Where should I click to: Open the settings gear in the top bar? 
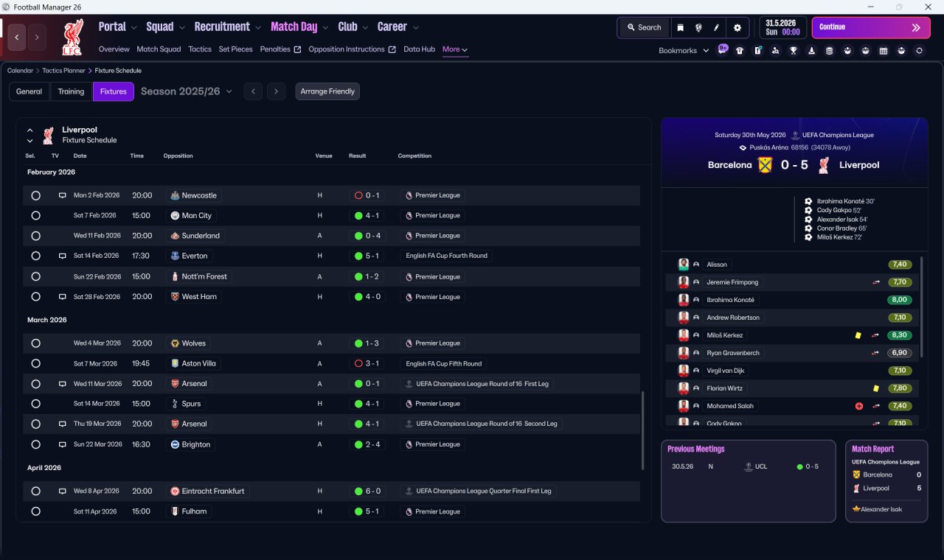coord(737,27)
